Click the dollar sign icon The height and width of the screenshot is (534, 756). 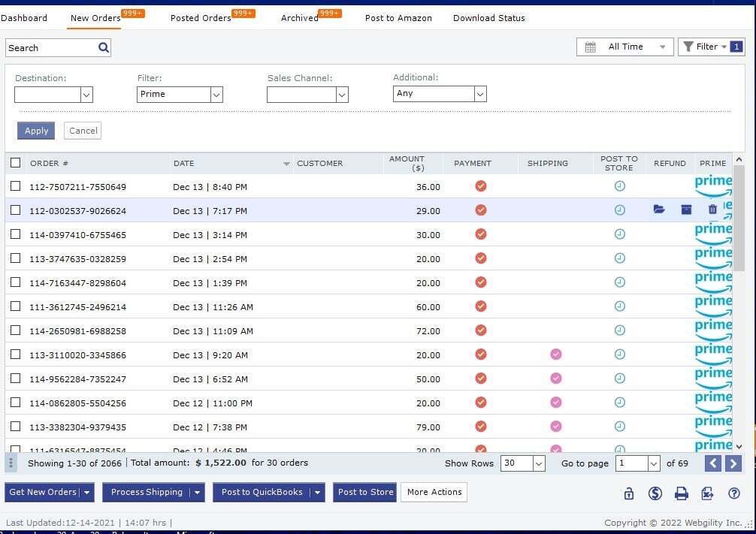click(655, 493)
